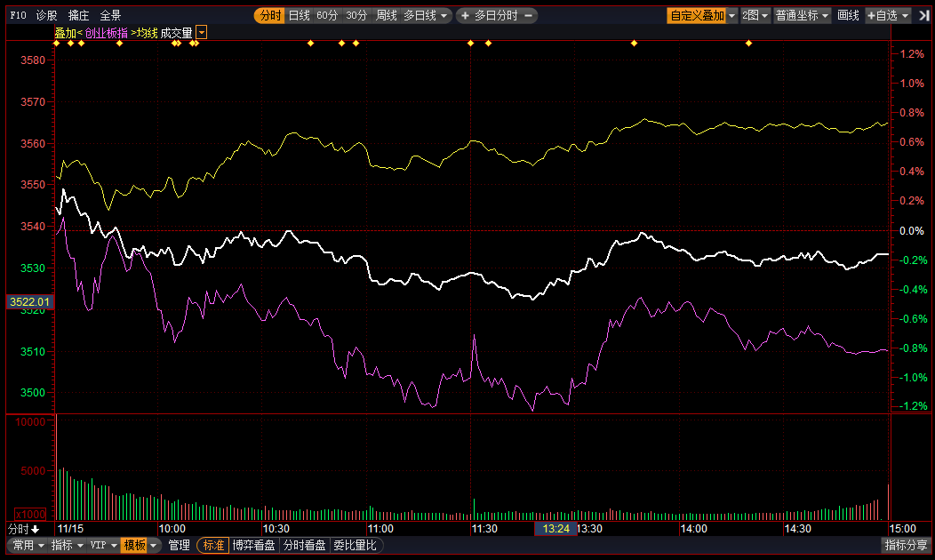
Task: Click the plus icon before 多日分时
Action: pos(465,15)
